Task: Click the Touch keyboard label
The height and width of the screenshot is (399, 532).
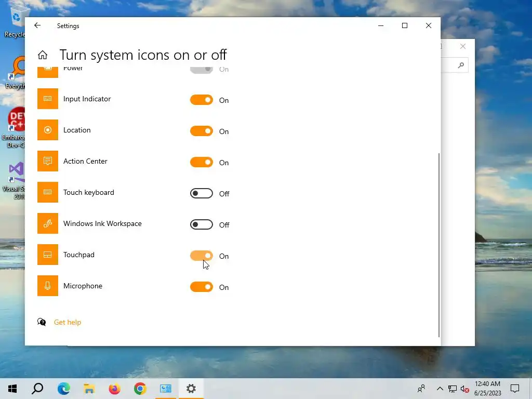Action: (x=88, y=192)
